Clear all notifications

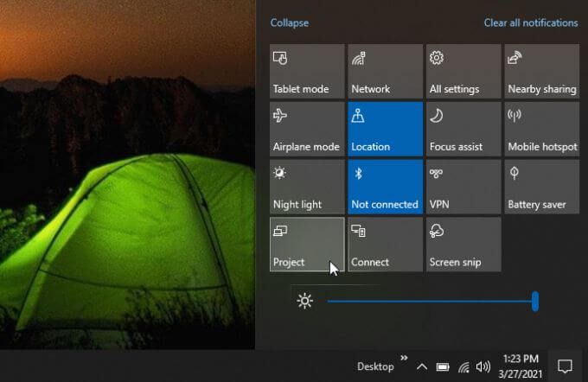(531, 23)
